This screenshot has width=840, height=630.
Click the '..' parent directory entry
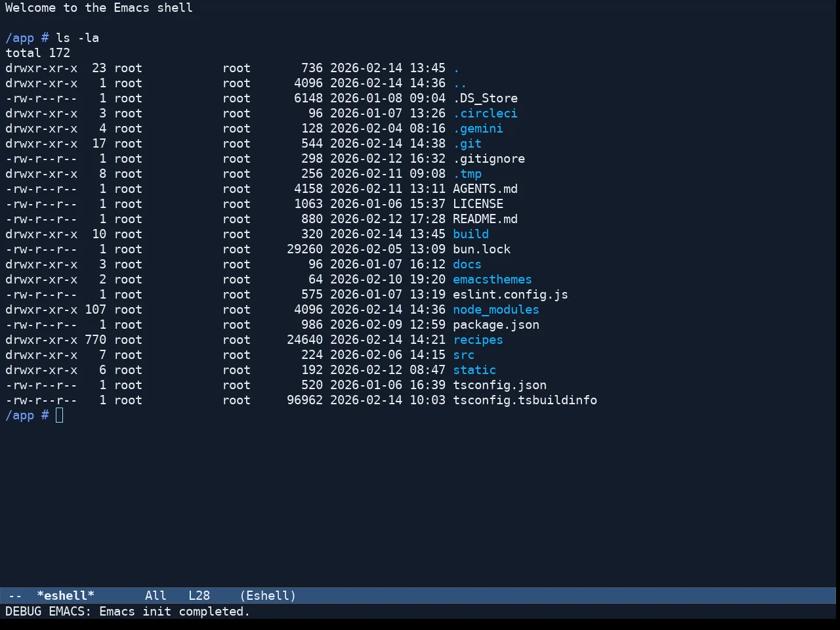(x=460, y=83)
